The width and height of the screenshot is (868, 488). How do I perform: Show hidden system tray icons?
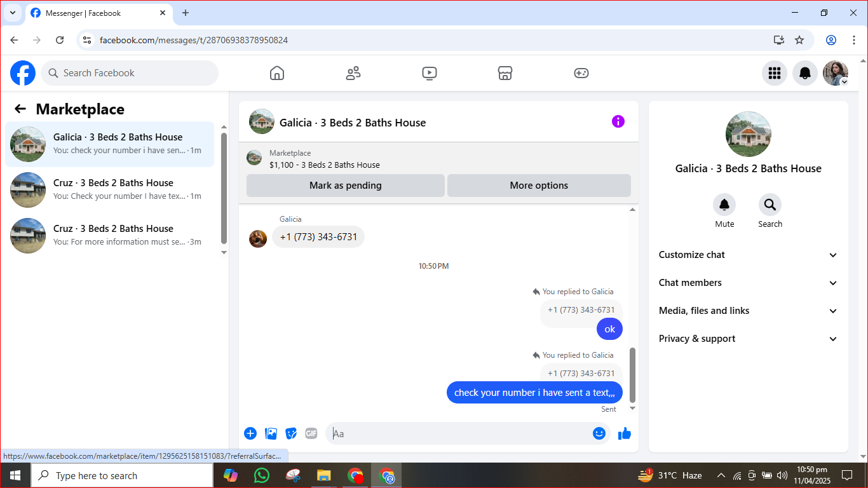pos(721,475)
